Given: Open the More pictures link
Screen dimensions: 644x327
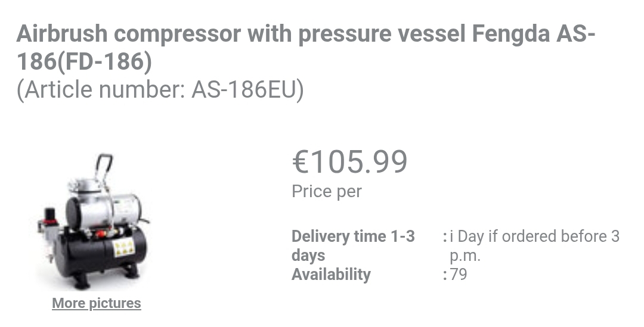Looking at the screenshot, I should pos(97,303).
